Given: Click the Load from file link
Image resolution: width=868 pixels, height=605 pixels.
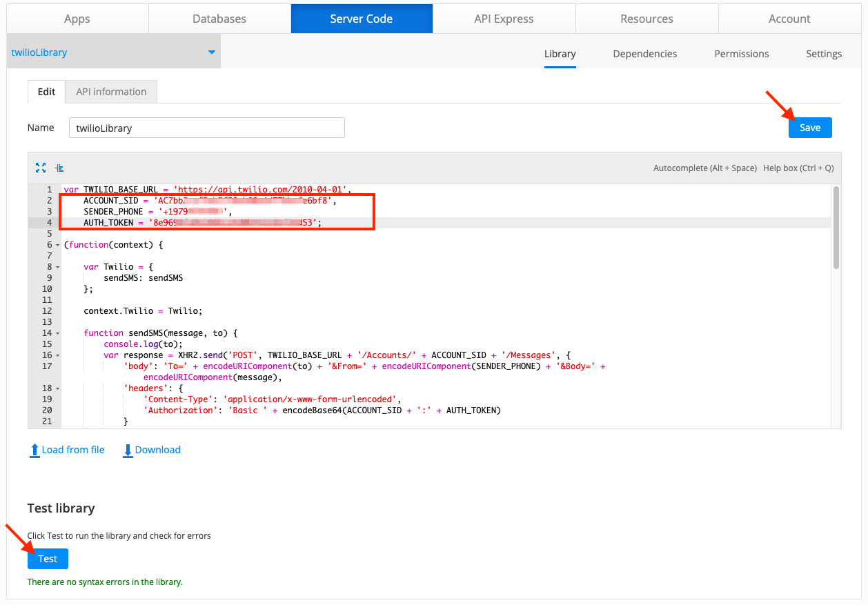Looking at the screenshot, I should tap(73, 450).
